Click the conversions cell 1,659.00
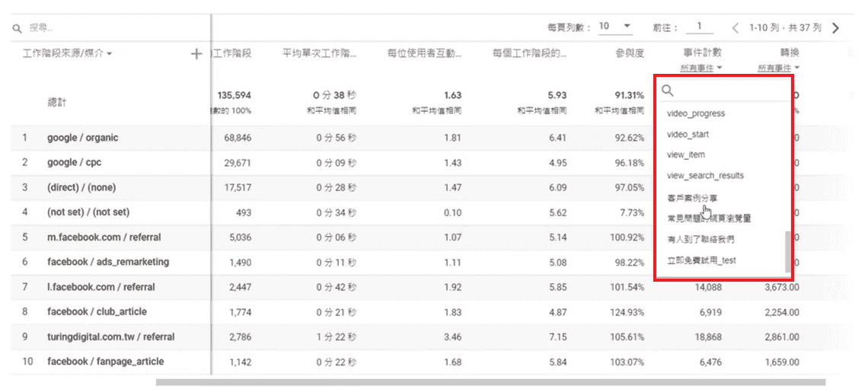868x392 pixels. point(782,362)
